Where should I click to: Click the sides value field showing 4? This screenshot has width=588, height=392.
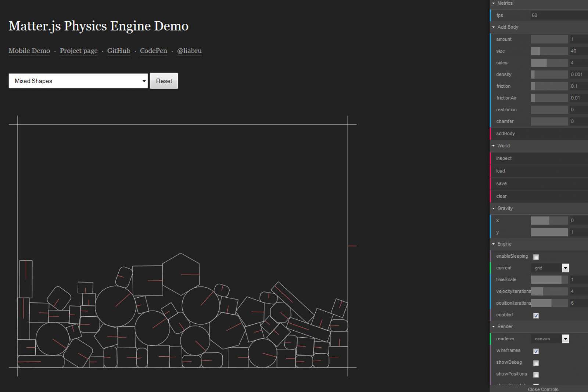[x=578, y=63]
